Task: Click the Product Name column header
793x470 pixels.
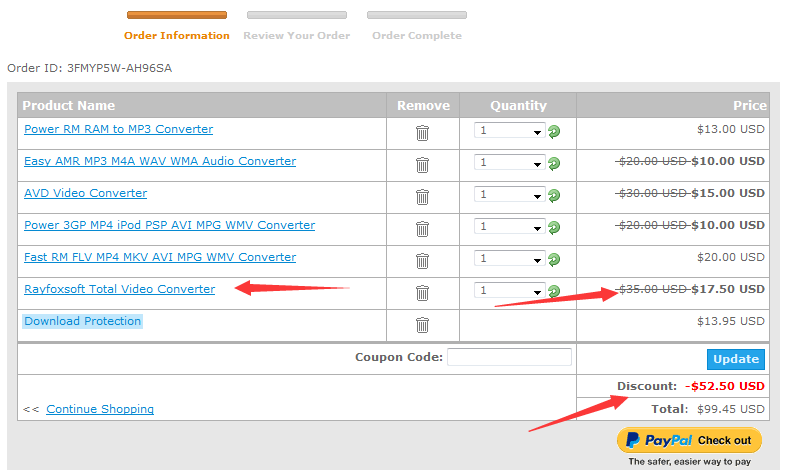Action: pyautogui.click(x=69, y=105)
